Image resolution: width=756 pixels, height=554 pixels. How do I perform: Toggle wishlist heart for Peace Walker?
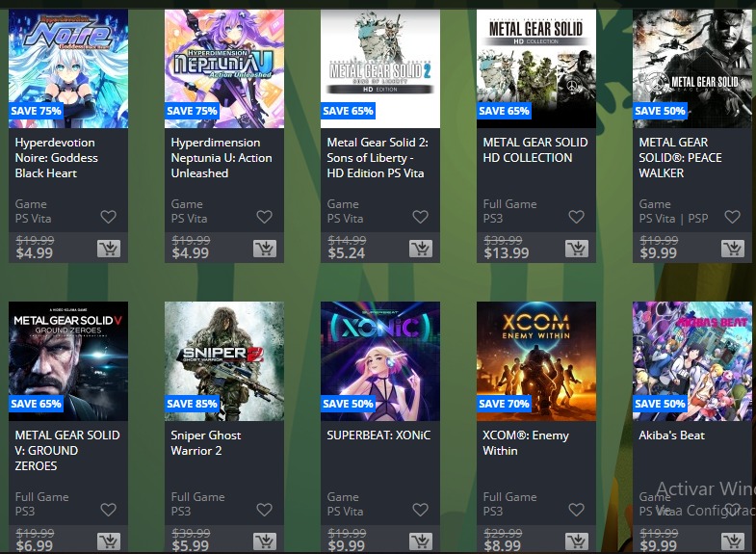coord(732,217)
